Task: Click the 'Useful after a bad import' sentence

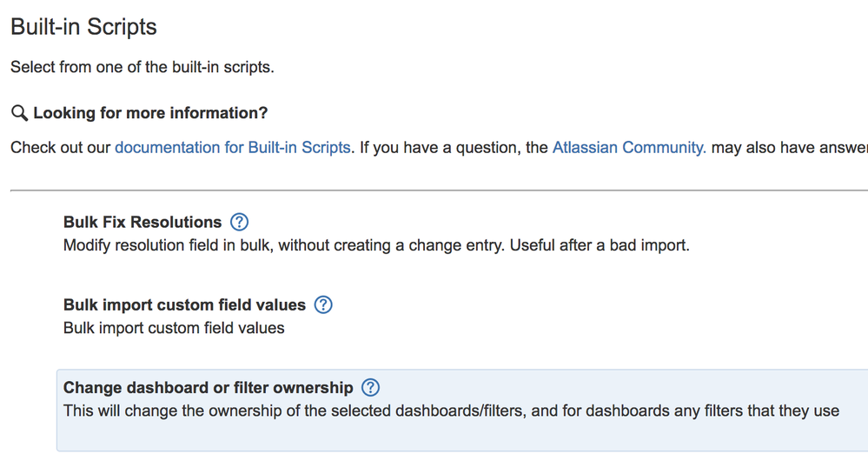Action: click(x=600, y=245)
